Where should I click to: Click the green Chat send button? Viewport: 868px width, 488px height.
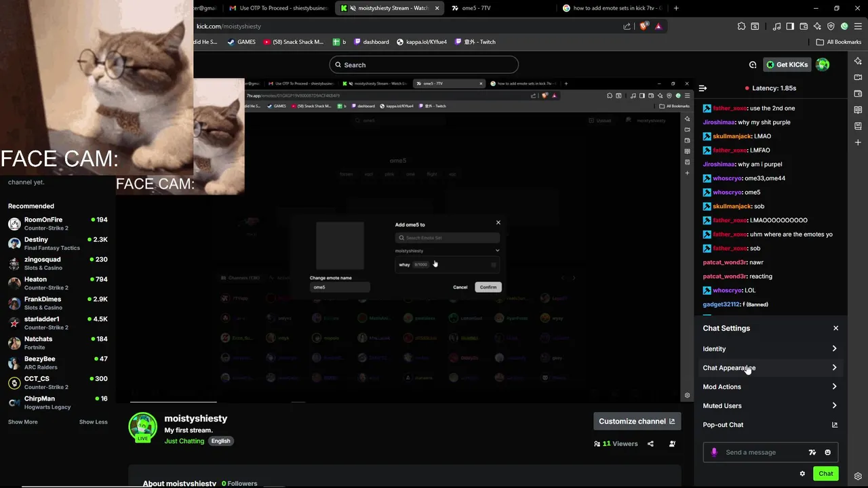tap(825, 474)
